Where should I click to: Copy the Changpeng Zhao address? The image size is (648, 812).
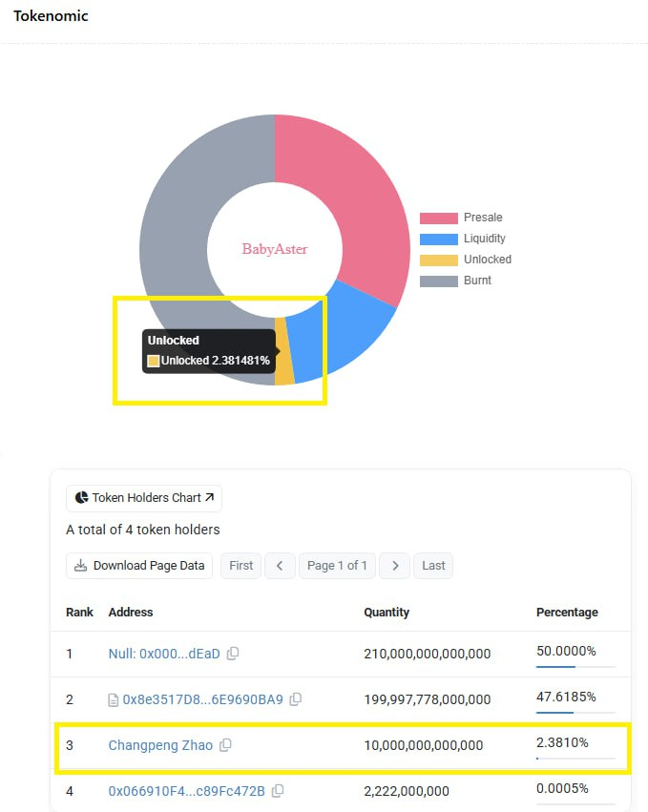(225, 744)
